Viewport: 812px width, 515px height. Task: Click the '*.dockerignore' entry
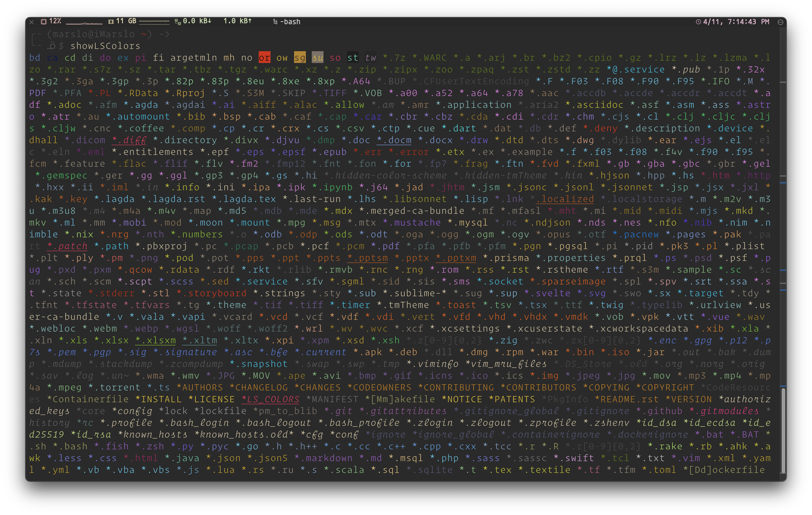pos(648,434)
